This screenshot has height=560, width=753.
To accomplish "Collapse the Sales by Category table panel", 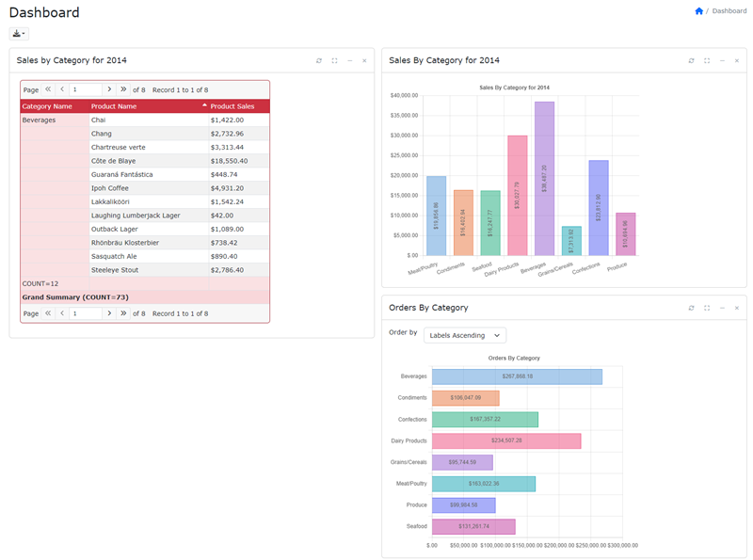I will [x=349, y=60].
